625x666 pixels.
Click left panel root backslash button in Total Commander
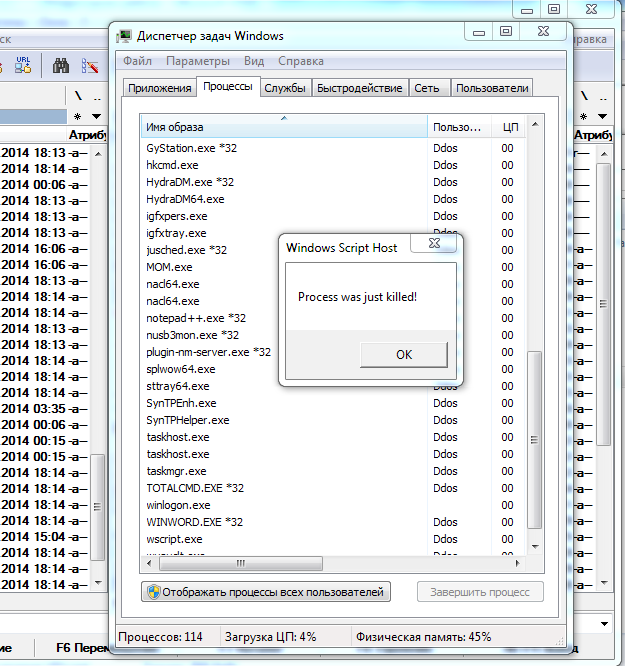78,96
